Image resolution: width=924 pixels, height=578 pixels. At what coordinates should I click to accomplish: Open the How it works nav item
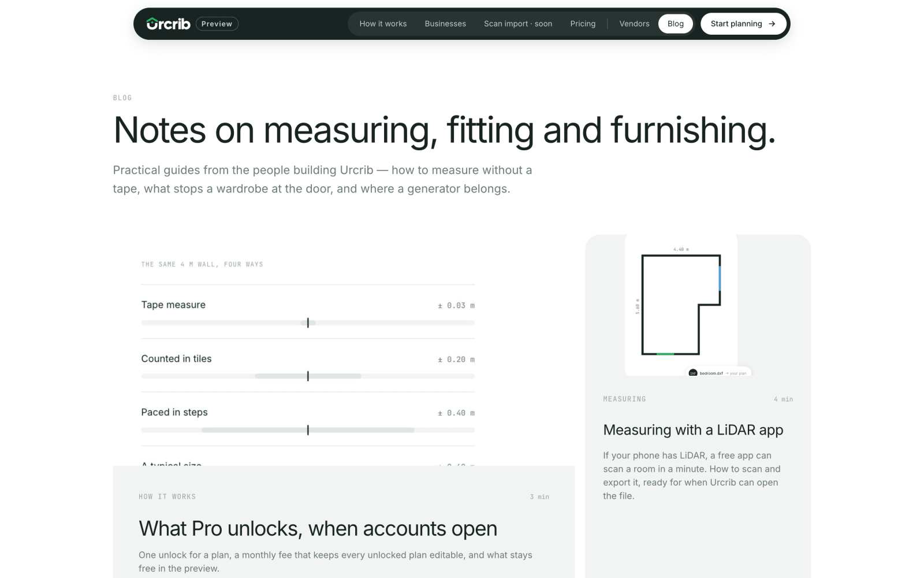point(383,24)
